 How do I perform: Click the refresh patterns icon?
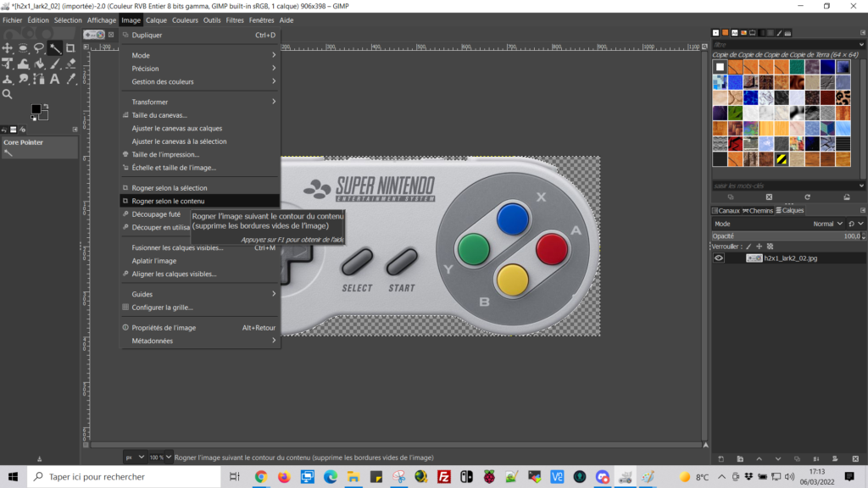[808, 197]
